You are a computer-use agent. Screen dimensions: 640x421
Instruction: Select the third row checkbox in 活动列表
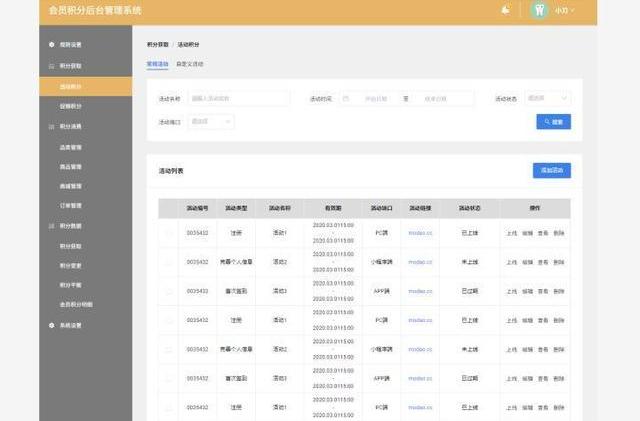(x=168, y=291)
